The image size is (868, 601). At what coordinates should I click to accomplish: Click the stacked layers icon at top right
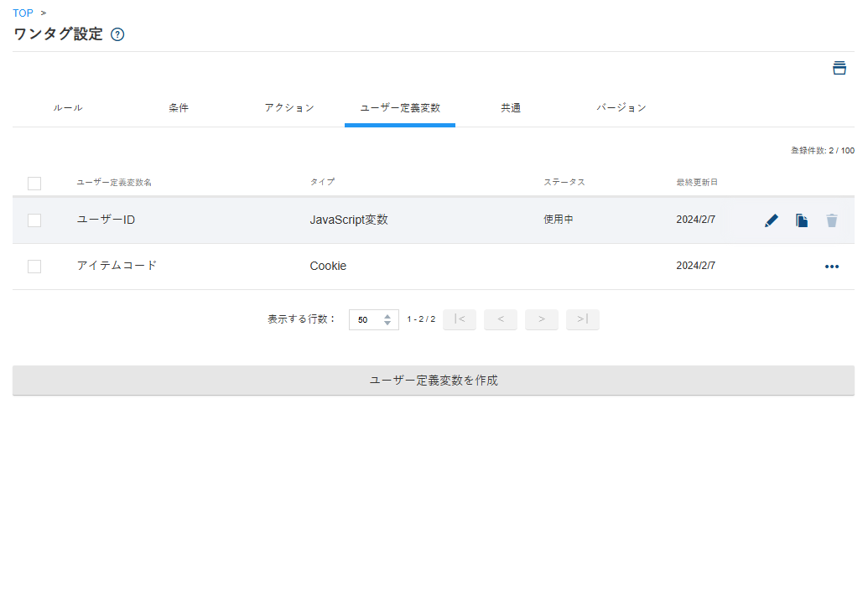839,68
